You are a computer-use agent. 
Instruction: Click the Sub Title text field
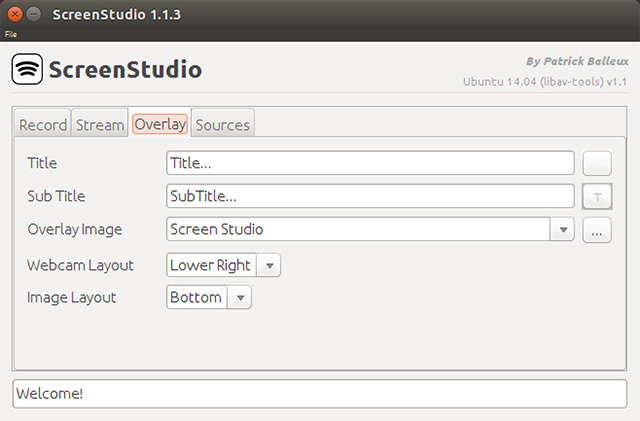(x=370, y=196)
